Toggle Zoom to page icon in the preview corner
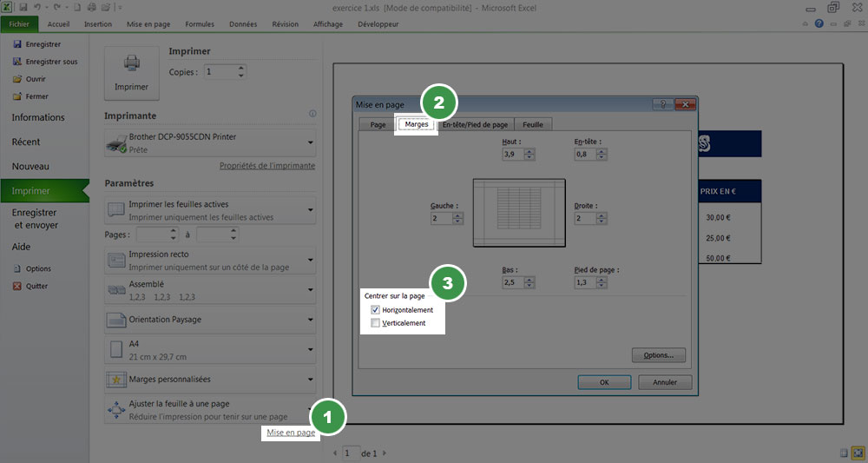The image size is (868, 463). 858,453
